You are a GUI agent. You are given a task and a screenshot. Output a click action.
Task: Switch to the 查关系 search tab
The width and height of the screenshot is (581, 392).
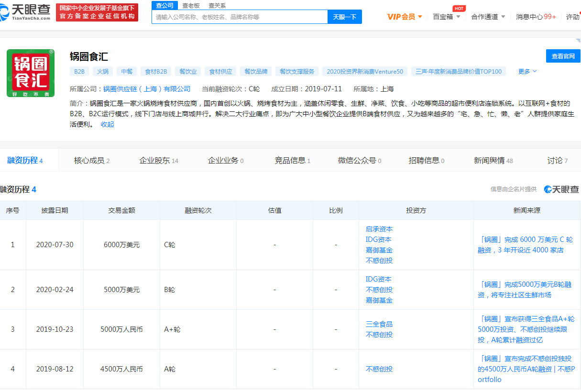click(217, 5)
